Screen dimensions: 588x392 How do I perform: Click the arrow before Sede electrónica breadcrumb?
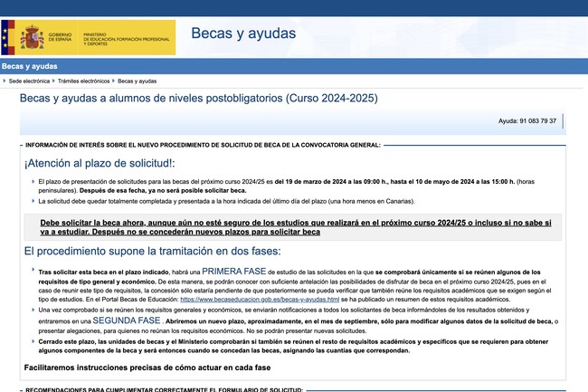[5, 81]
